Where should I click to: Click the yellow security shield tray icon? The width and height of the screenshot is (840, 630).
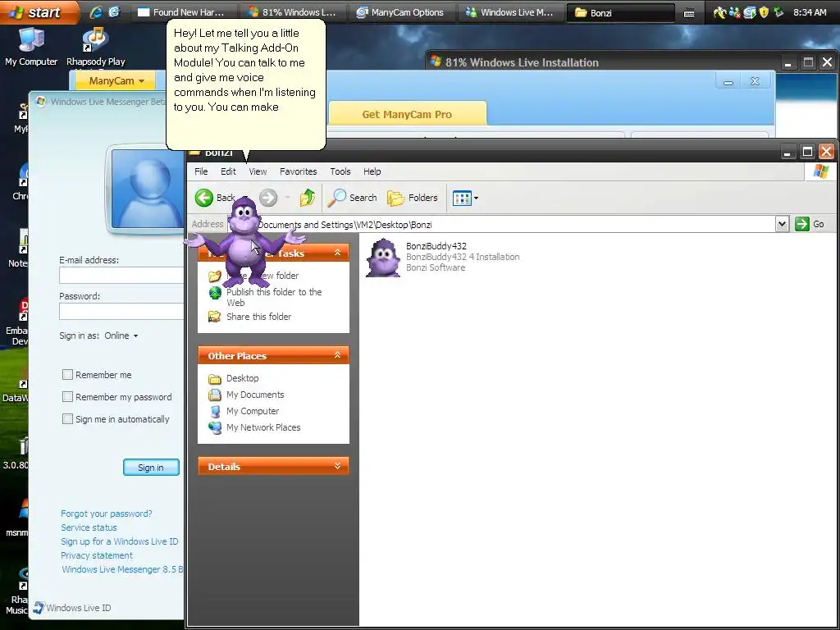[x=764, y=11]
